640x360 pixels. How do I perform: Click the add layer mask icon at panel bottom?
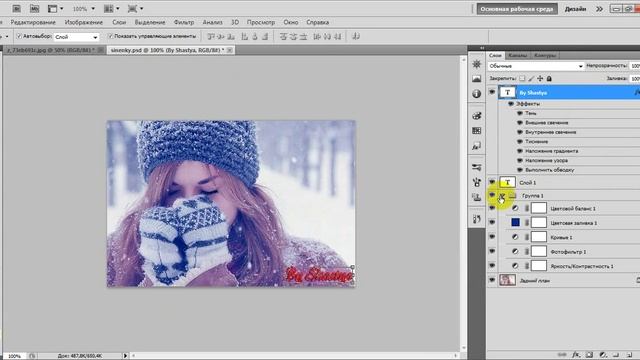pyautogui.click(x=589, y=355)
